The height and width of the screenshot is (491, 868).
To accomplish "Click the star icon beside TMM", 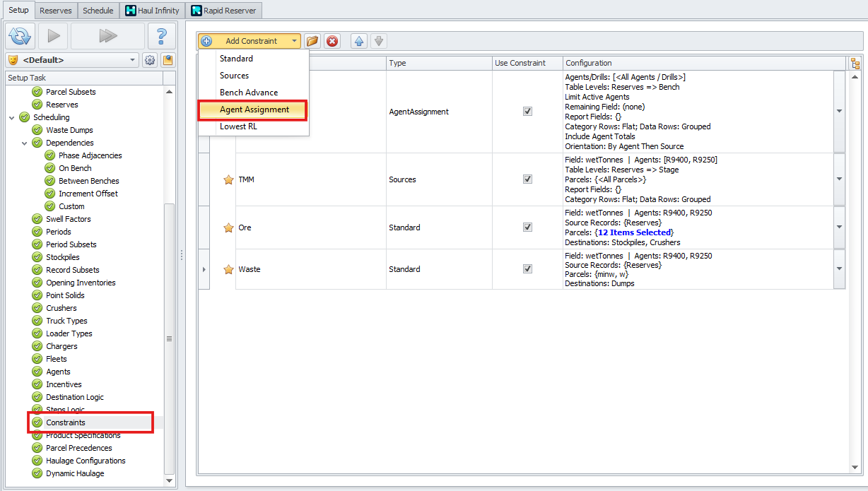I will click(x=228, y=179).
